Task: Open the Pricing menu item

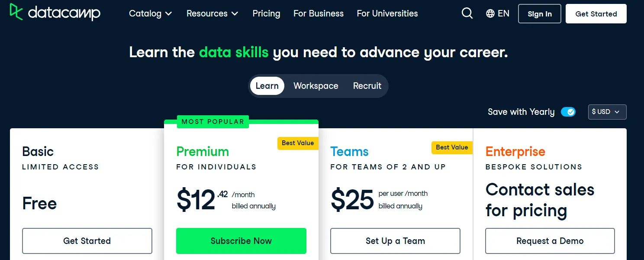Action: (266, 13)
